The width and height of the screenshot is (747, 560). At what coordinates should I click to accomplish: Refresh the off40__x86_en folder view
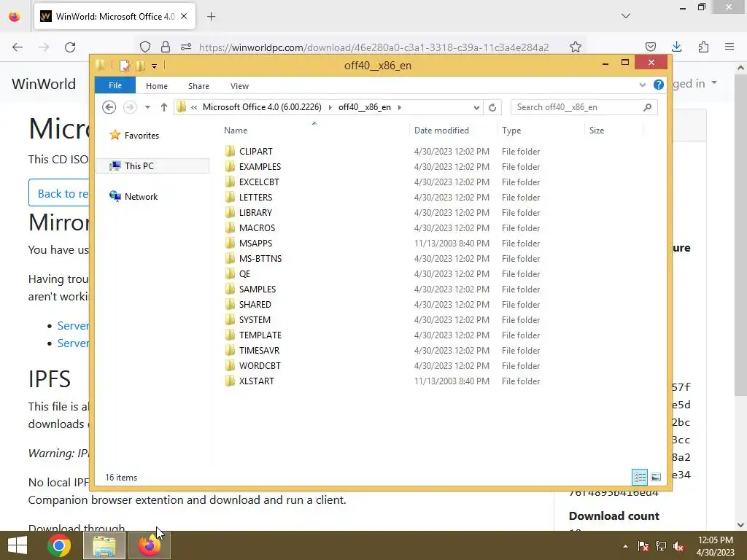(492, 107)
